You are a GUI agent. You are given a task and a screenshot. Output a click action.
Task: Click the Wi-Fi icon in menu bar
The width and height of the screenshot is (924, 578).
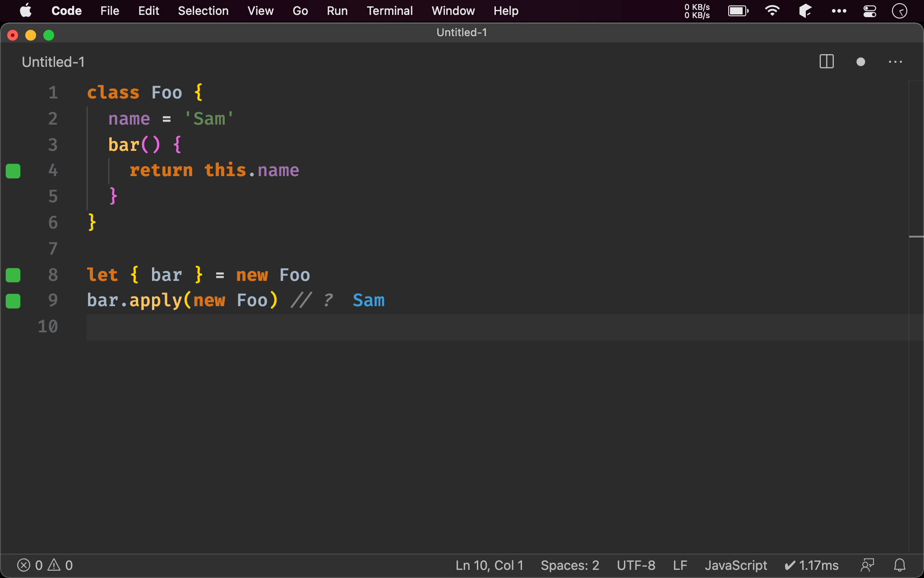pos(772,11)
